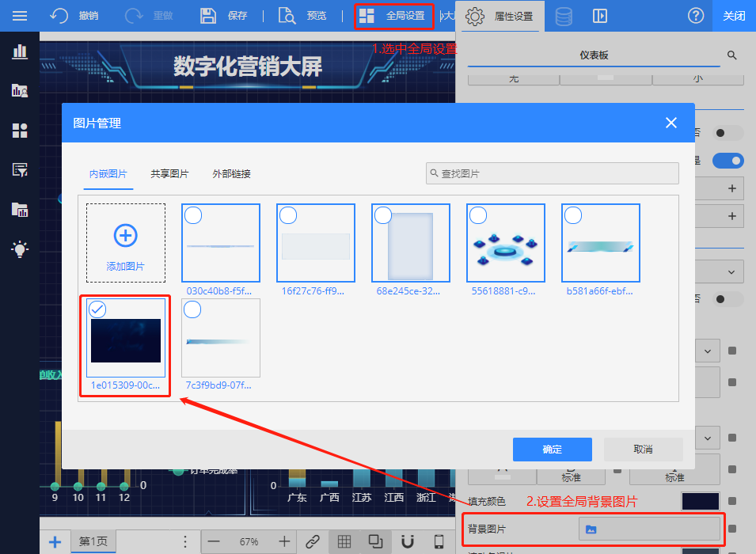Image resolution: width=756 pixels, height=554 pixels.
Task: Click the 查找图片 search field
Action: tap(552, 173)
